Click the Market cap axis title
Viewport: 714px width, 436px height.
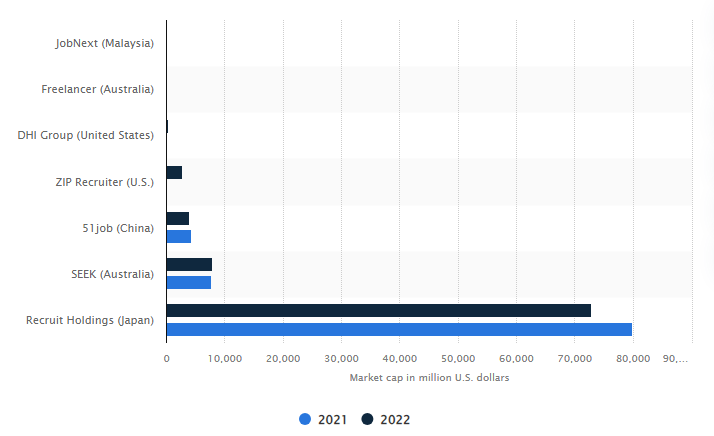429,378
